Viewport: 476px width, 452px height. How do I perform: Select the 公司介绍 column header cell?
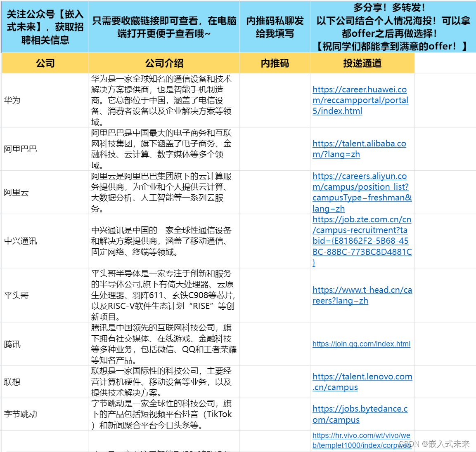tap(164, 63)
